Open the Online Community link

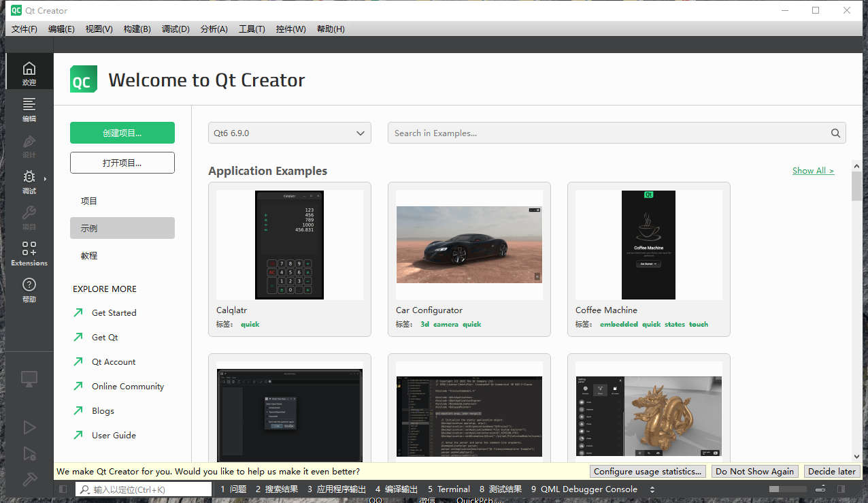click(x=128, y=387)
